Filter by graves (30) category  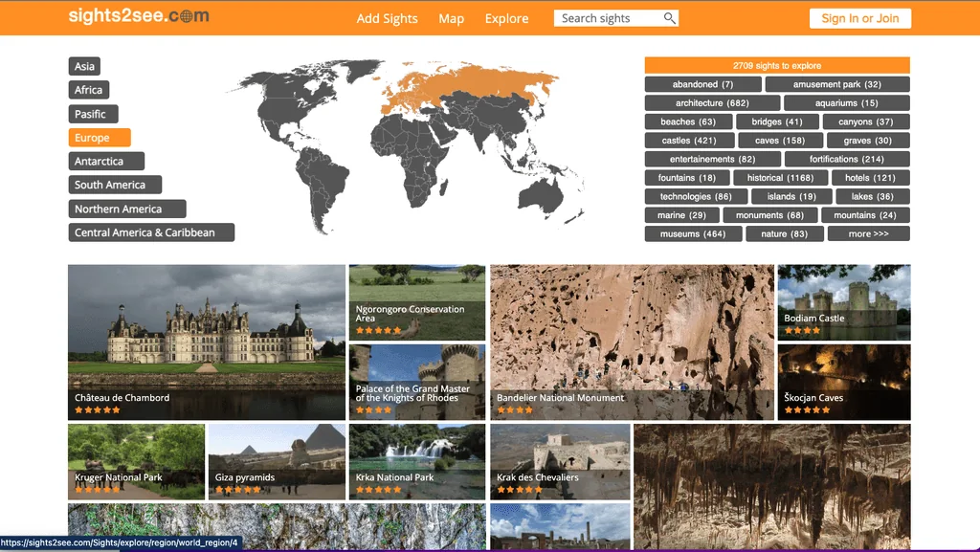pyautogui.click(x=868, y=141)
